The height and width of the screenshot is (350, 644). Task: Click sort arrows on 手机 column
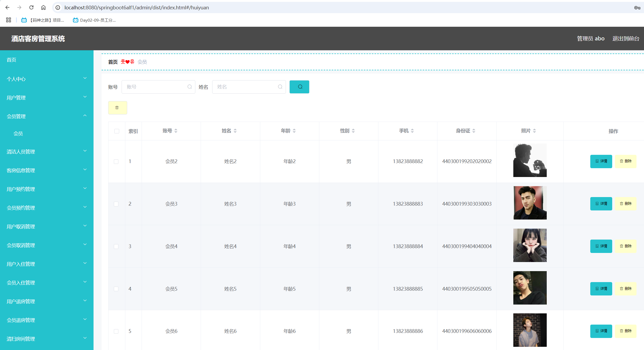pyautogui.click(x=412, y=131)
